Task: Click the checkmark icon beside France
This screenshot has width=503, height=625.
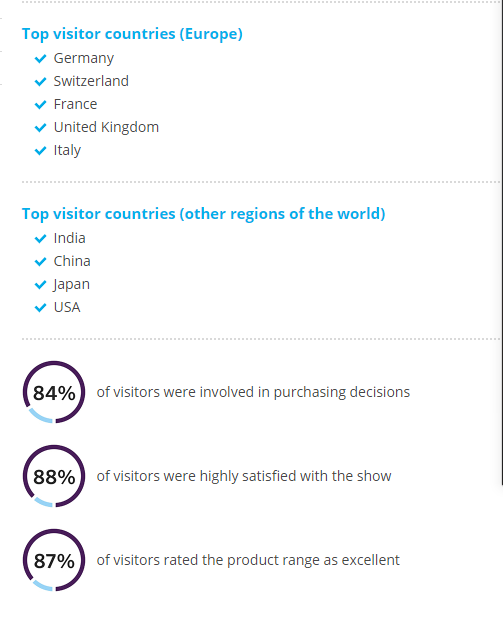Action: (x=41, y=105)
